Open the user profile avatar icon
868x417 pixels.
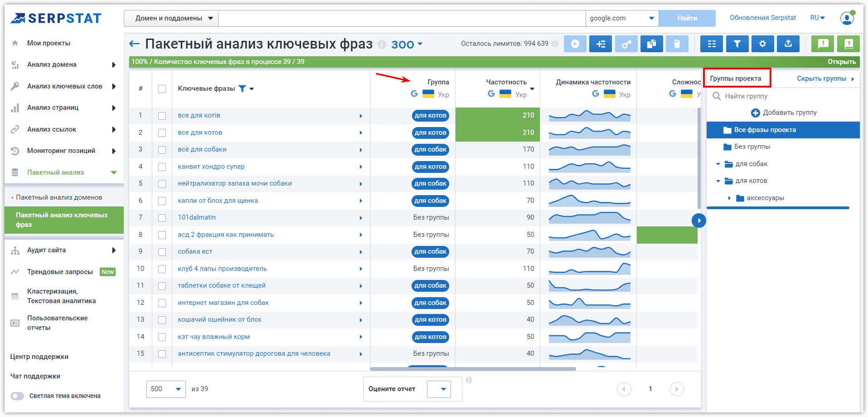click(x=847, y=18)
